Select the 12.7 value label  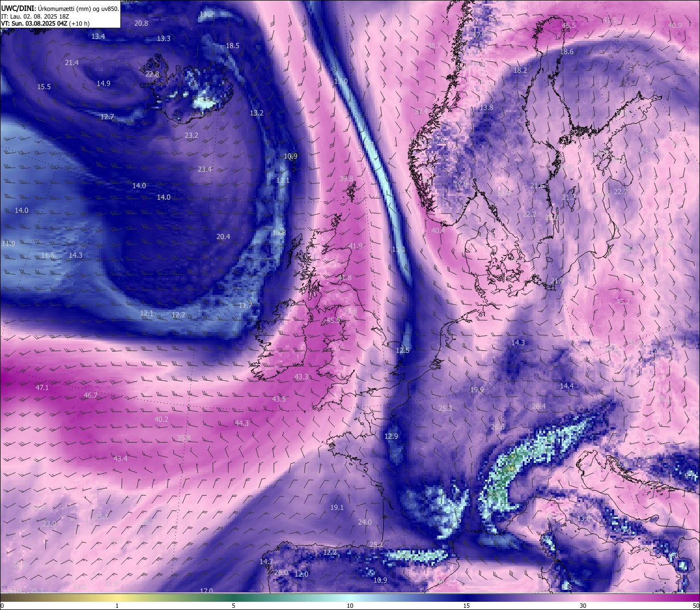(107, 117)
